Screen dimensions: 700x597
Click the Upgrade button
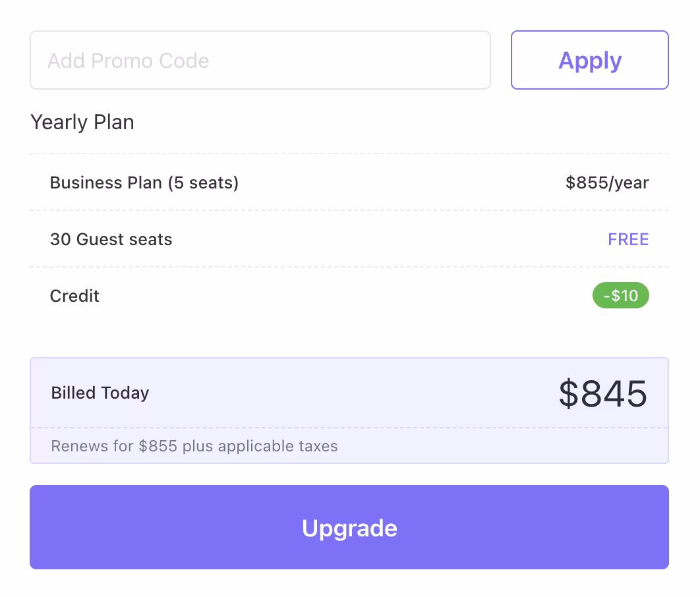(349, 527)
